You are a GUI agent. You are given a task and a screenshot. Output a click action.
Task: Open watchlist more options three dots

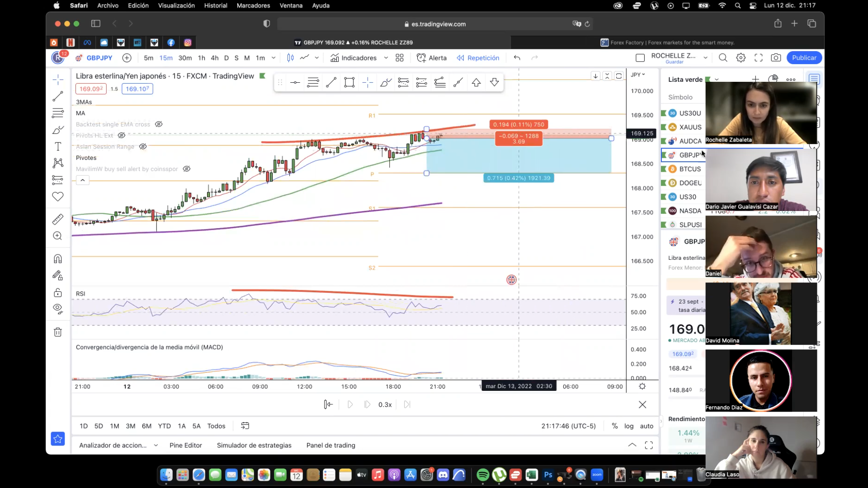(791, 80)
